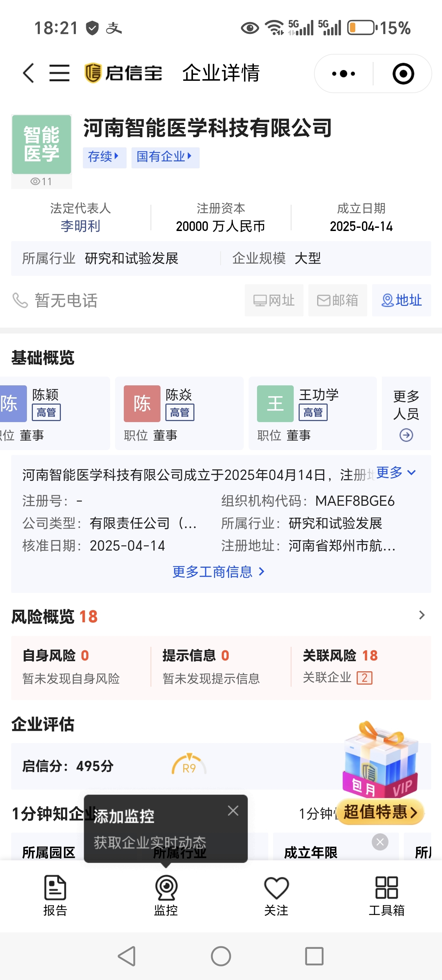Tap company name 河南智能医学科技有限公司
The height and width of the screenshot is (980, 442).
pos(207,127)
